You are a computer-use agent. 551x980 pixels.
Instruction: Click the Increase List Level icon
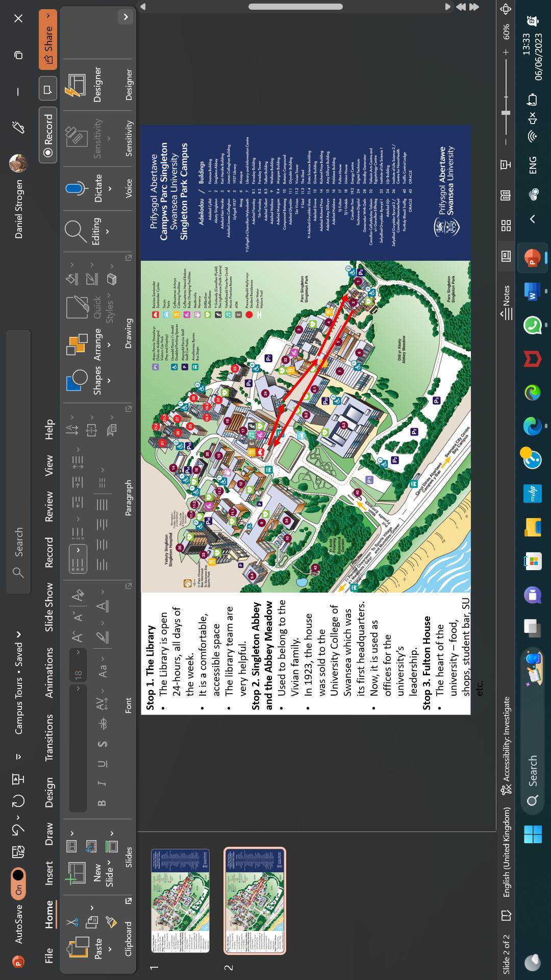point(78,482)
